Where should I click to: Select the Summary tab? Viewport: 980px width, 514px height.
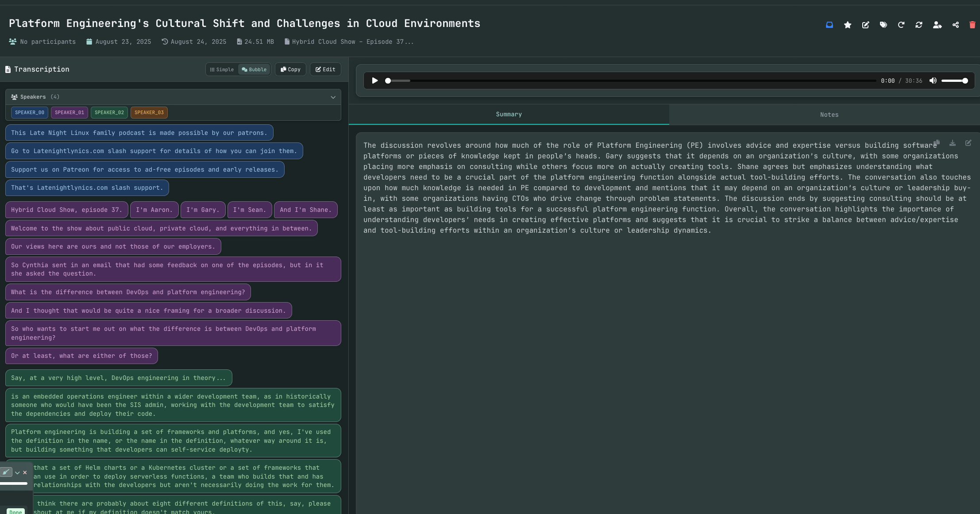[509, 114]
